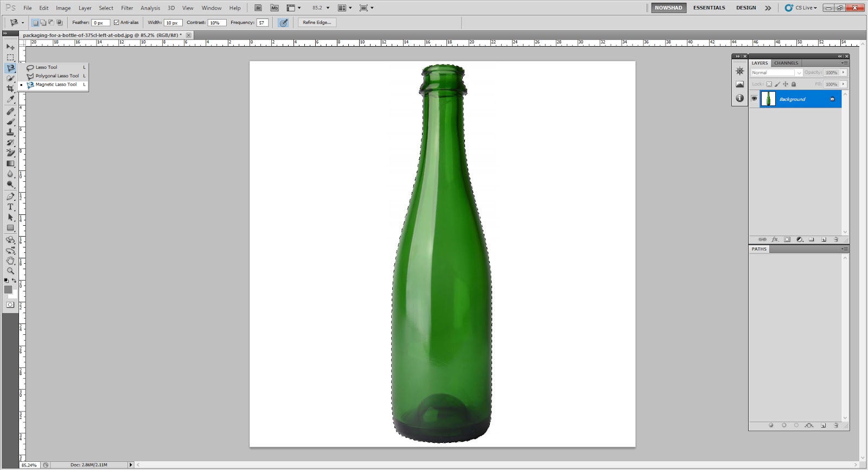
Task: Open the View Extras dropdown
Action: (293, 8)
